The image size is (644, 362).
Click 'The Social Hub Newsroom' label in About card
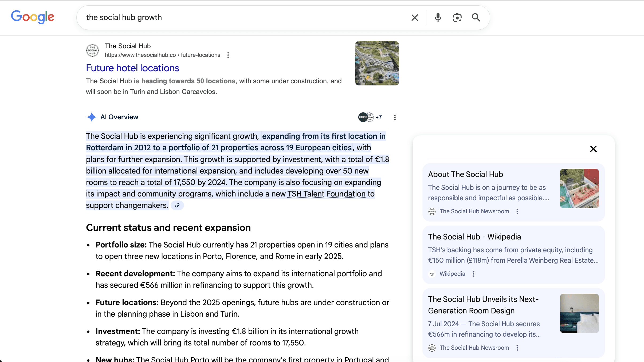click(x=474, y=211)
